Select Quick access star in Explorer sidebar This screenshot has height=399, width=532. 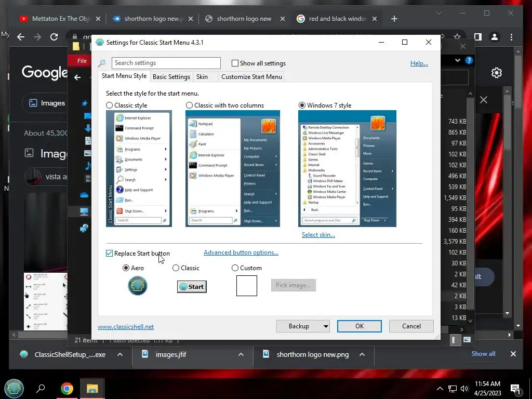85,103
